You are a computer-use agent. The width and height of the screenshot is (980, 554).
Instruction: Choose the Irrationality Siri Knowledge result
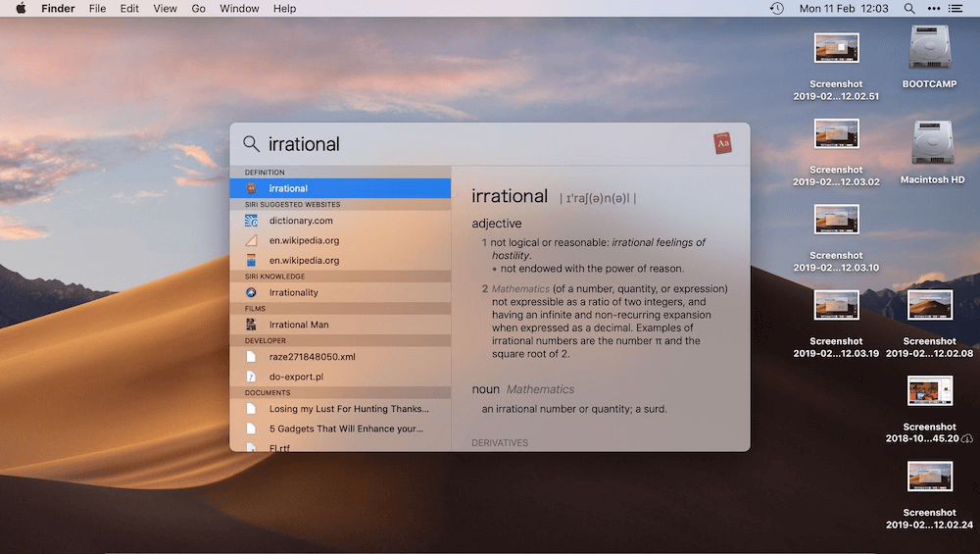coord(293,292)
